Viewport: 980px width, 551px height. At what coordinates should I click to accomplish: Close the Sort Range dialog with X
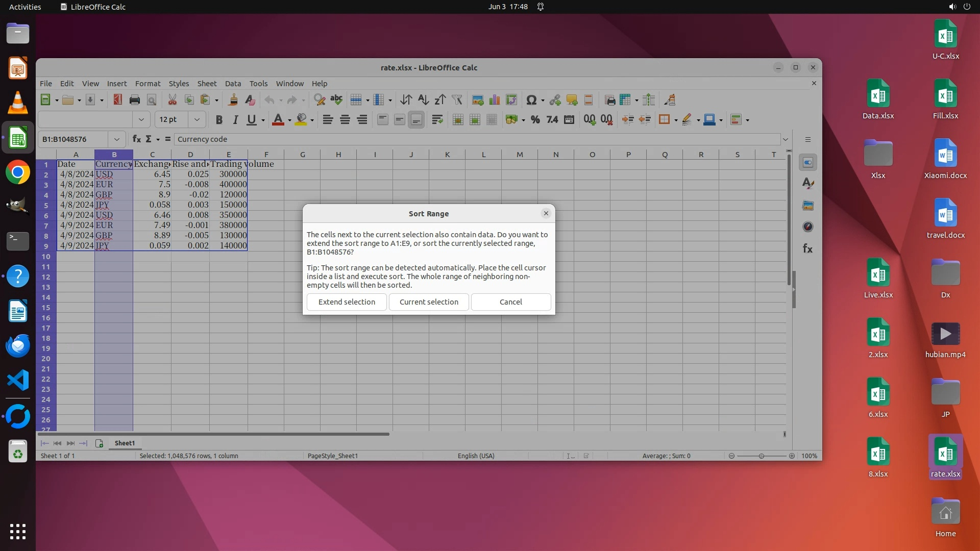[x=546, y=213]
